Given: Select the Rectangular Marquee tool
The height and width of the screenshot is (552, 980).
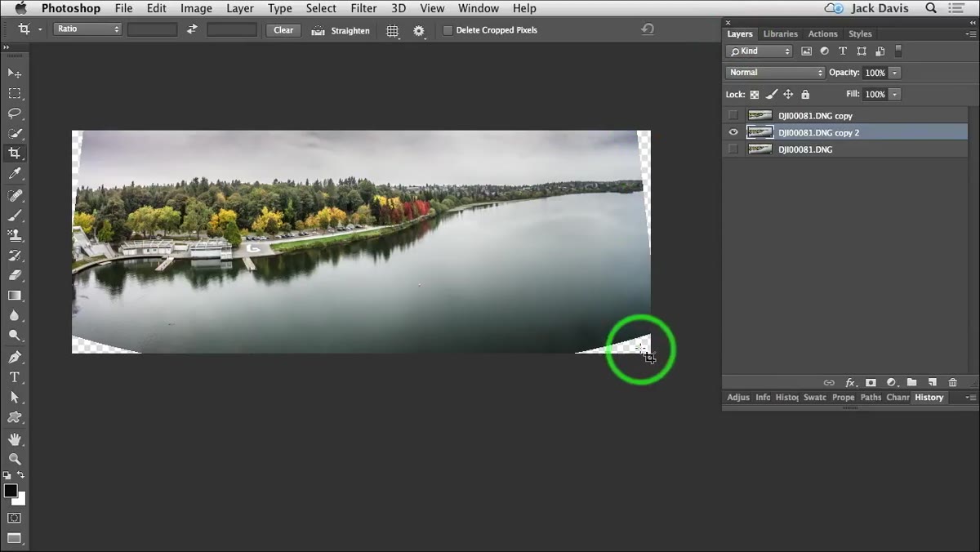Looking at the screenshot, I should click(x=14, y=93).
